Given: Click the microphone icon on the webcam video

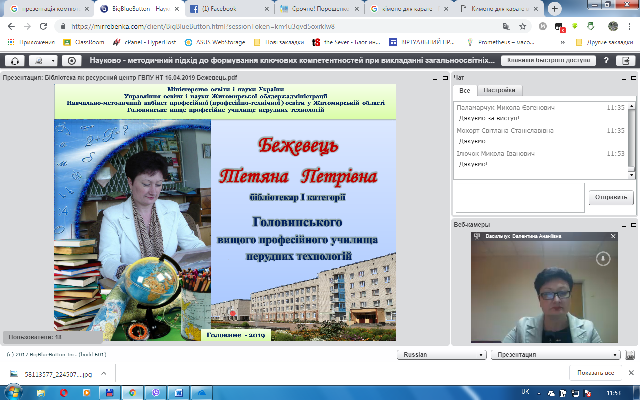Looking at the screenshot, I should (x=603, y=258).
